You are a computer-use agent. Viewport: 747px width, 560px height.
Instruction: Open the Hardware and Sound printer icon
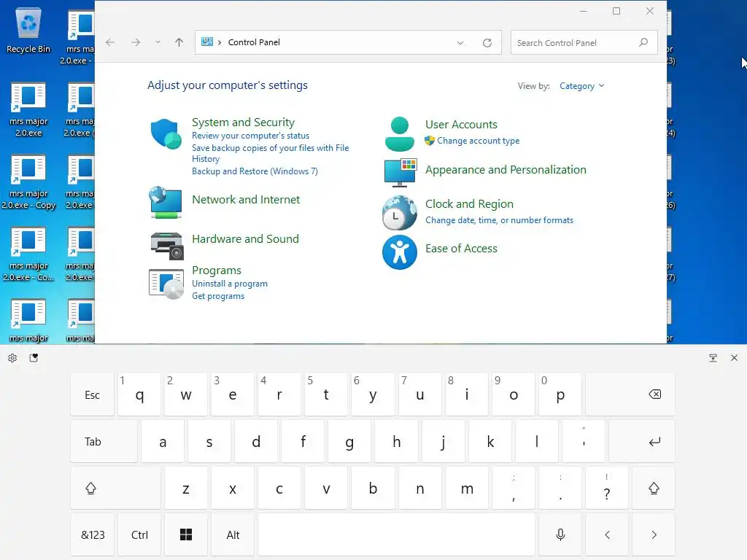tap(167, 246)
